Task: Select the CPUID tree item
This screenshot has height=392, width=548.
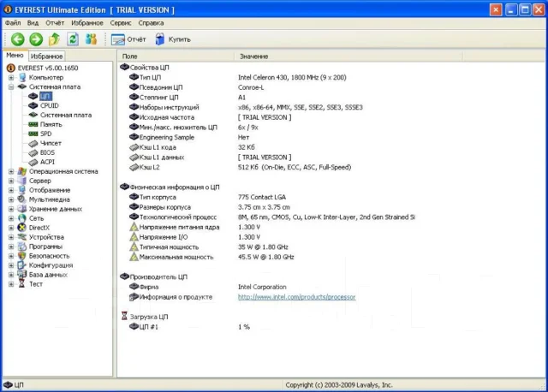Action: pyautogui.click(x=50, y=105)
